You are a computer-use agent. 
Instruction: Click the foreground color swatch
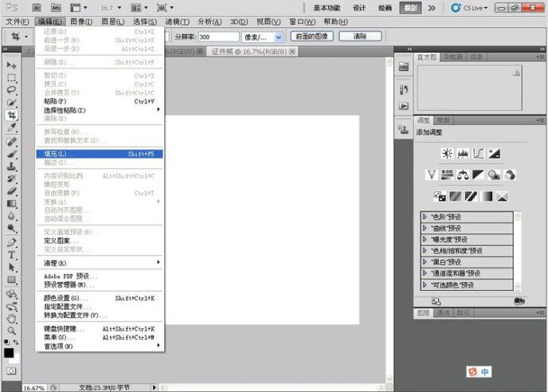click(9, 352)
